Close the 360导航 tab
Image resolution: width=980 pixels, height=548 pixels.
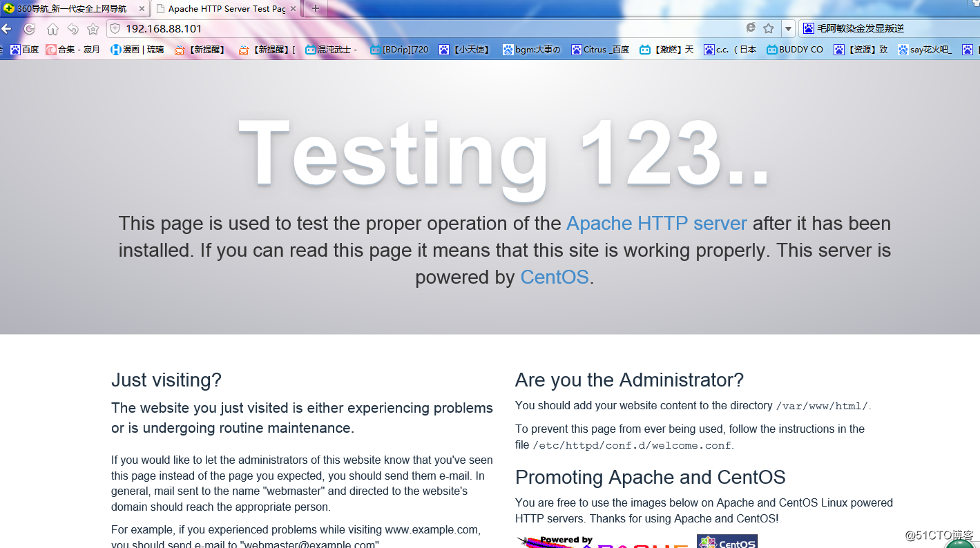click(x=142, y=9)
